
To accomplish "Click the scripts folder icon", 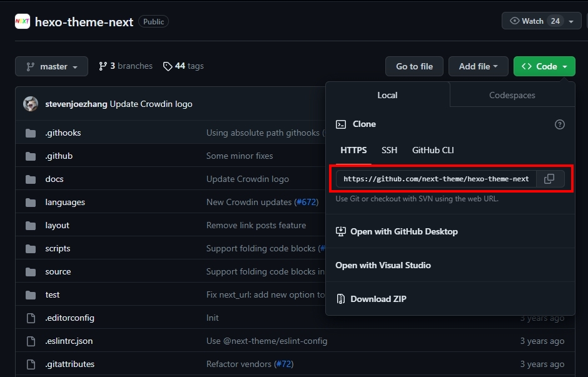I will (31, 249).
